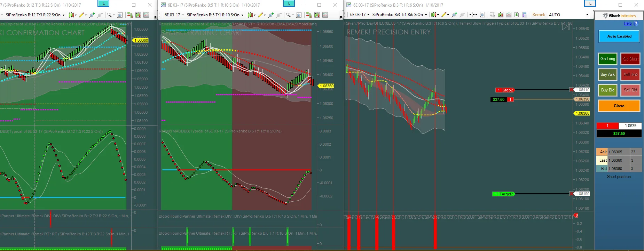Viewport: 644px width, 251px height.
Task: Open pointer tool dropdown arrow in Trading toolbar
Action: [x=293, y=15]
